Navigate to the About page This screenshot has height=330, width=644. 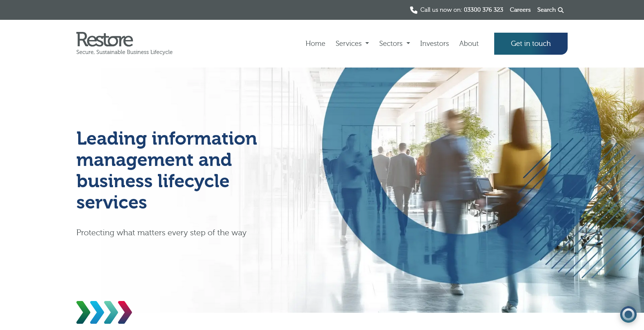pyautogui.click(x=468, y=43)
